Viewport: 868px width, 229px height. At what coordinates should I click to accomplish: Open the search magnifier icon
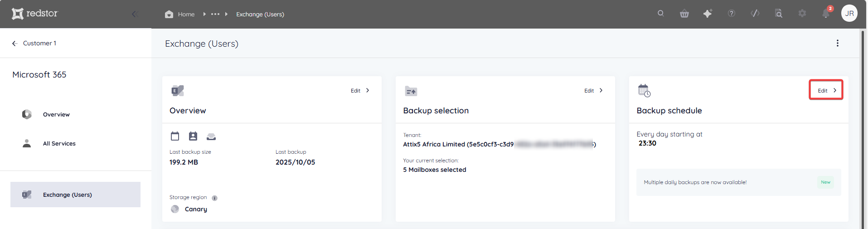(661, 13)
